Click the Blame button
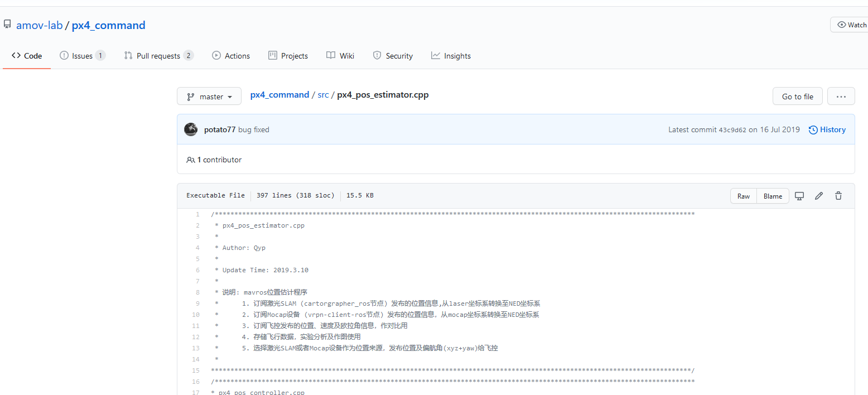The width and height of the screenshot is (868, 395). click(773, 196)
